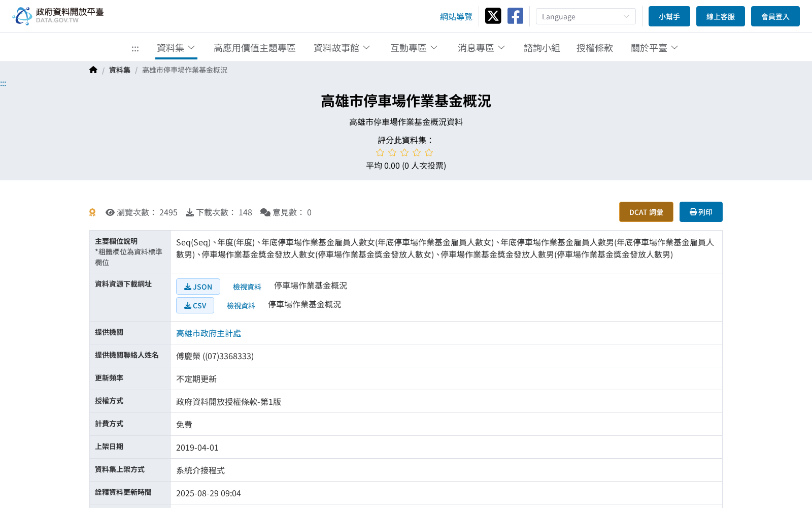
Task: Click the timestamp 2025-08-29 09:04
Action: point(209,493)
